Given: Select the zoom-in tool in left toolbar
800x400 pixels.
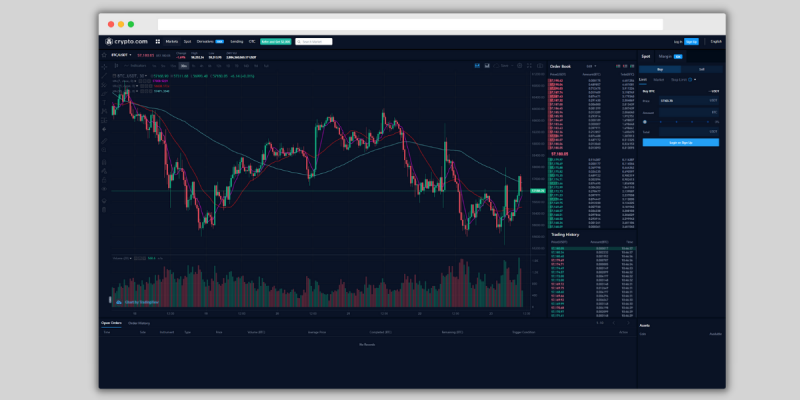Looking at the screenshot, I should (104, 149).
